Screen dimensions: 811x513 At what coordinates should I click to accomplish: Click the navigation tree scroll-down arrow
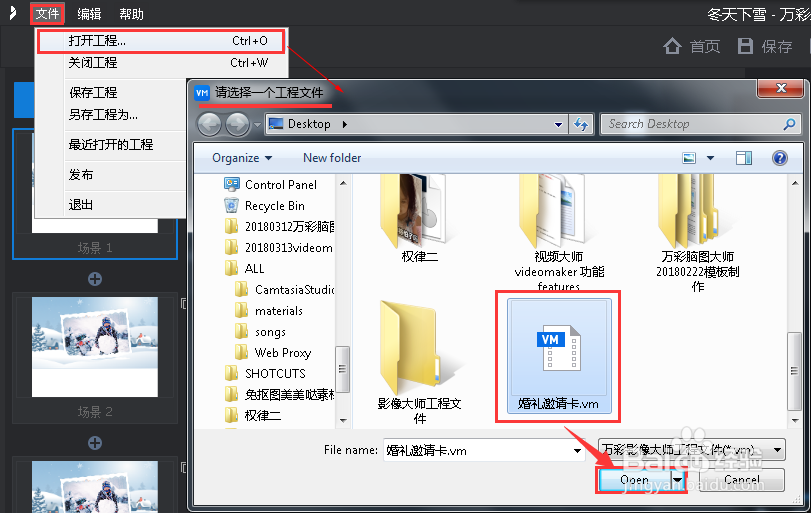tap(342, 420)
